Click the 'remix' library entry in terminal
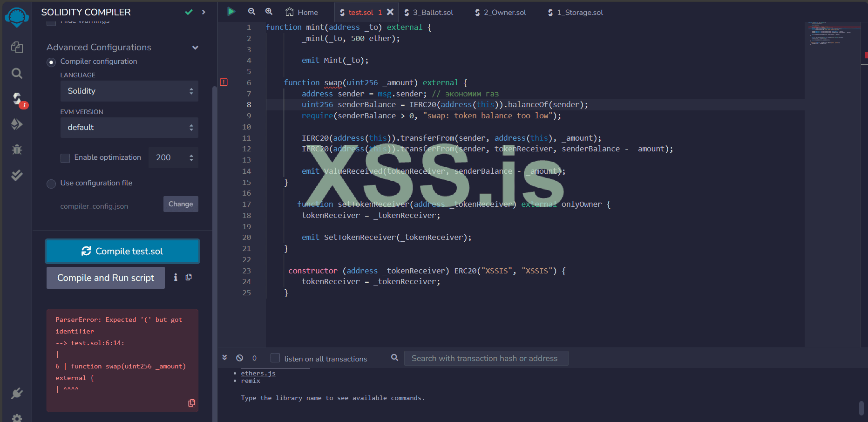Image resolution: width=868 pixels, height=422 pixels. coord(251,381)
